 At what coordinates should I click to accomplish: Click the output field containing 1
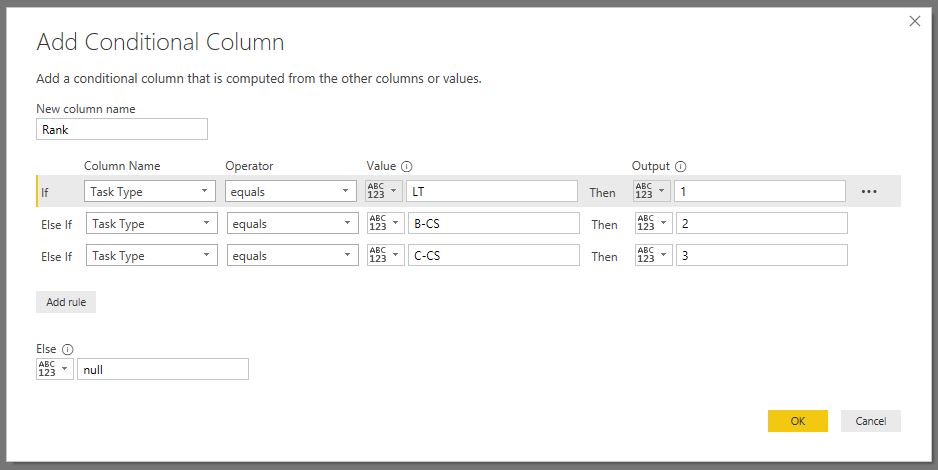coord(760,191)
